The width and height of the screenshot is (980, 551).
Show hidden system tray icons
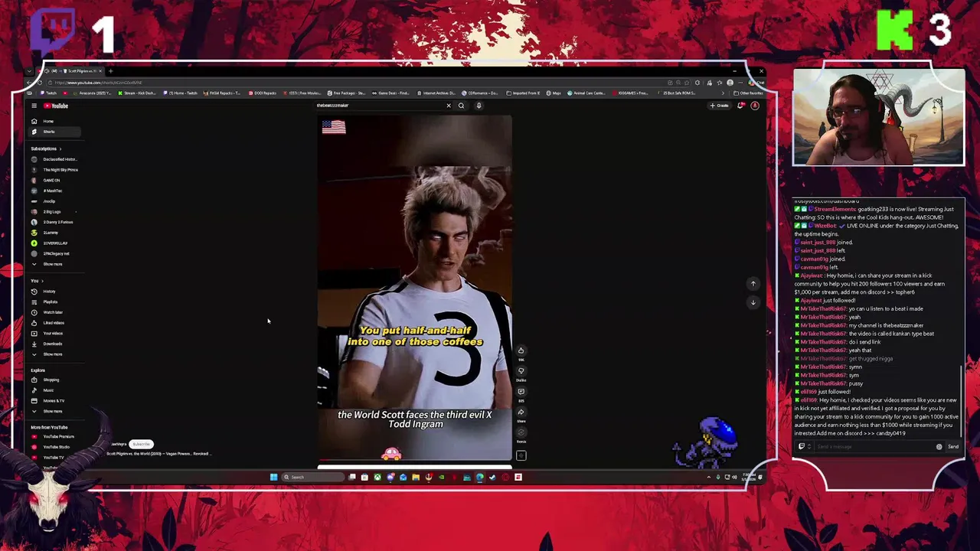[x=708, y=477]
